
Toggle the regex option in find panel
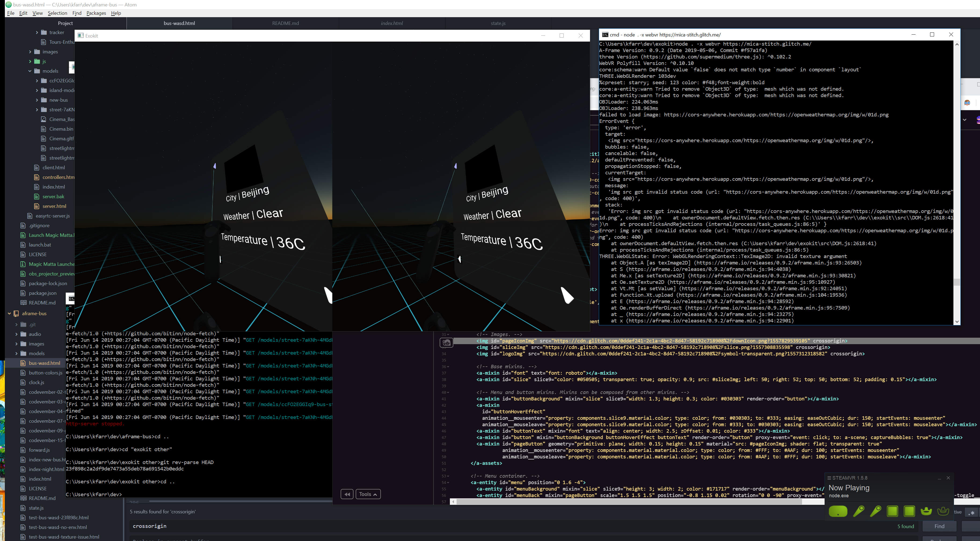(972, 513)
